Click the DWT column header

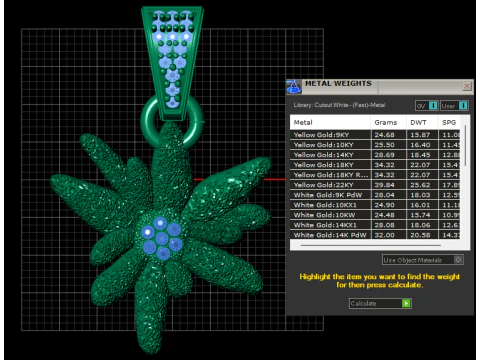(422, 122)
